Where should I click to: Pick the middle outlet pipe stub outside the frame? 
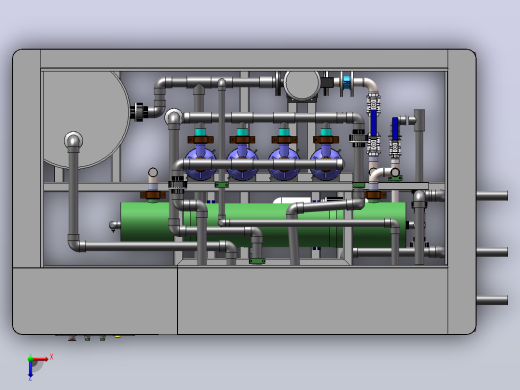coord(492,252)
